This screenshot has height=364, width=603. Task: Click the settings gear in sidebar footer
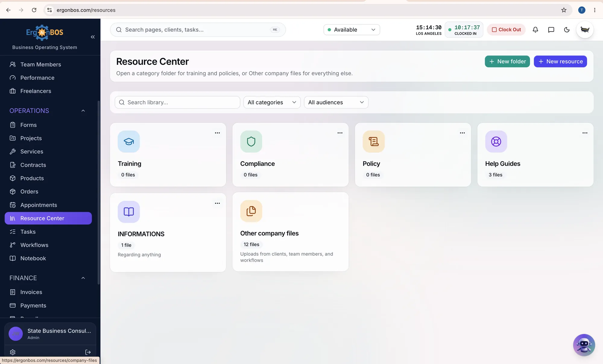(x=13, y=352)
